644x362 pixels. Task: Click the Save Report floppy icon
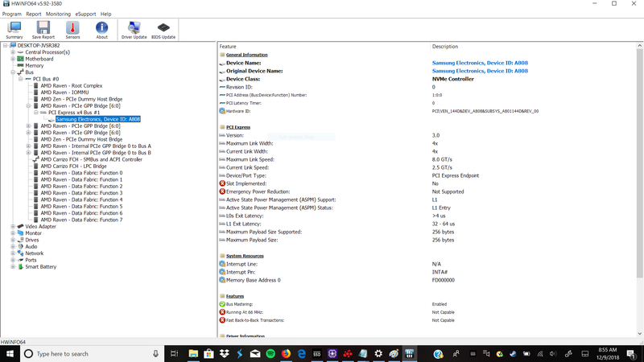[43, 30]
